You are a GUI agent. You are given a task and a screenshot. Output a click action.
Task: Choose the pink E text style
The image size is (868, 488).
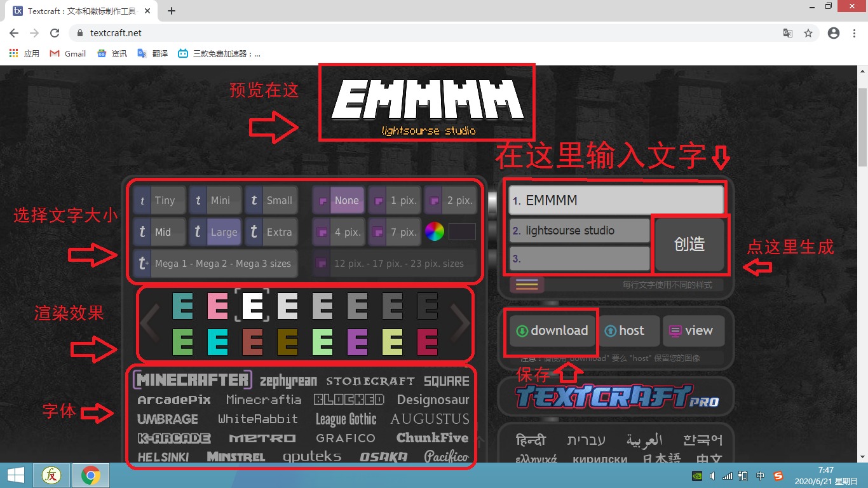tap(217, 306)
